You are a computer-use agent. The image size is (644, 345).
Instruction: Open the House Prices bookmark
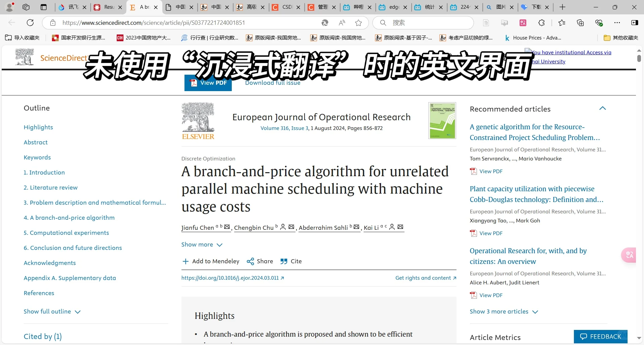(x=533, y=38)
